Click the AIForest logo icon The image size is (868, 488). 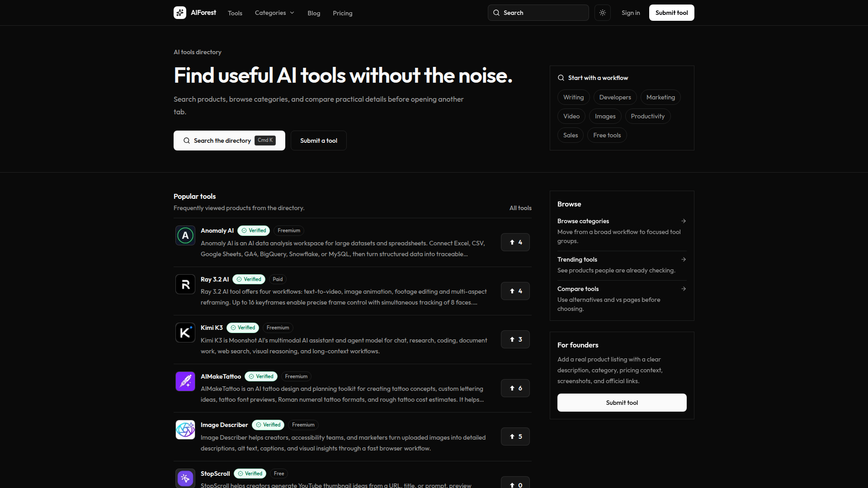(x=180, y=13)
